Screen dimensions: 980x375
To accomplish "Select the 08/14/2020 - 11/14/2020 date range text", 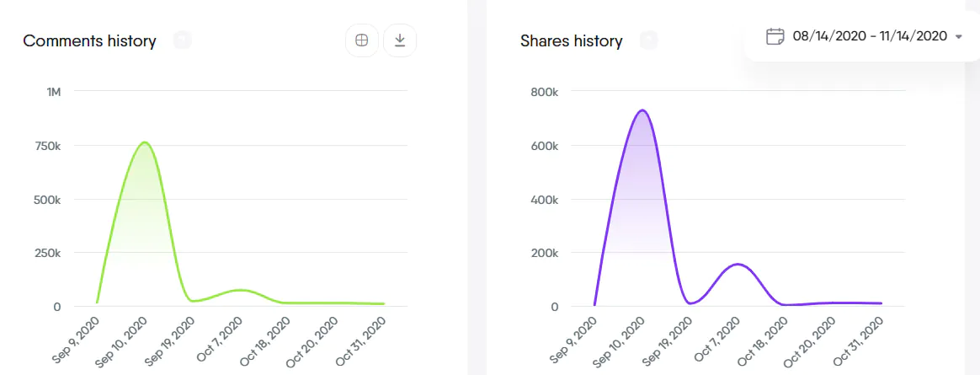I will (870, 36).
